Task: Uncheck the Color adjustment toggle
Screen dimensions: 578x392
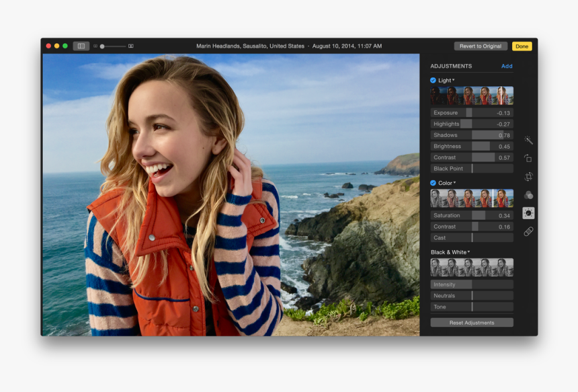Action: pyautogui.click(x=432, y=182)
